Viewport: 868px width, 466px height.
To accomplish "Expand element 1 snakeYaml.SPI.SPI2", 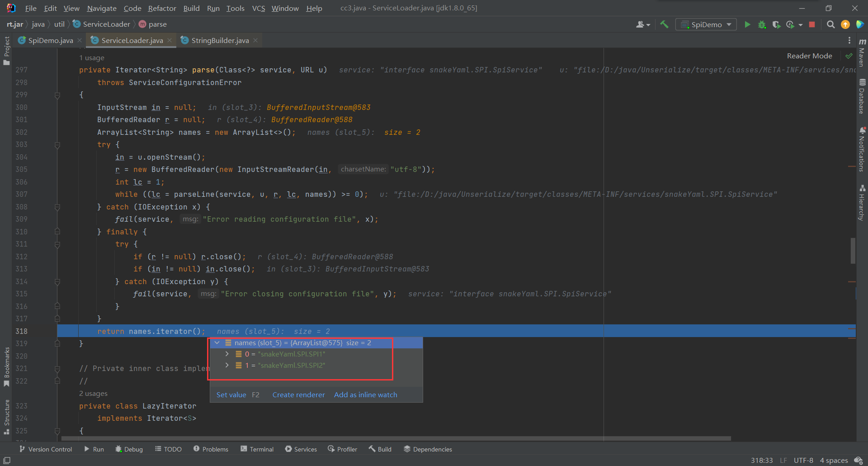I will pyautogui.click(x=227, y=366).
